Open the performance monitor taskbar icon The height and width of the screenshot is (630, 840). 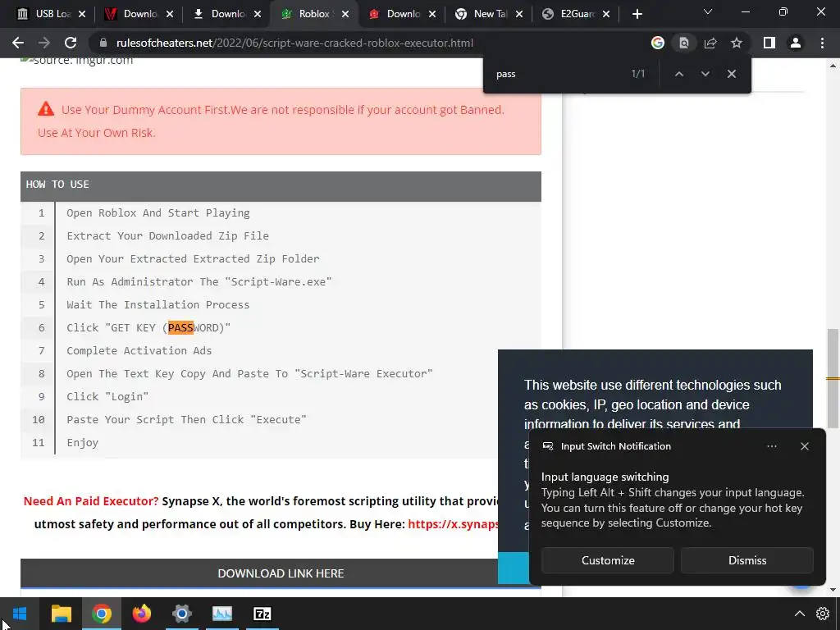[x=221, y=614]
